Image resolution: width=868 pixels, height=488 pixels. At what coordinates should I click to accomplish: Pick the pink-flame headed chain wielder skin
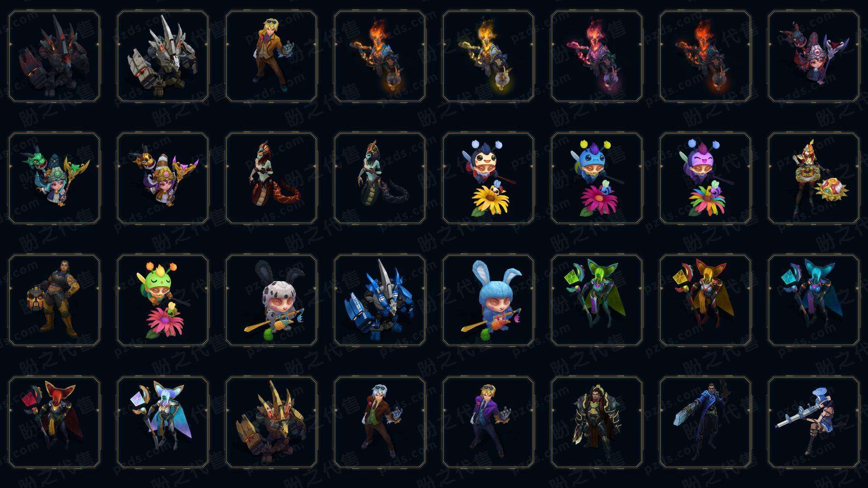(x=597, y=56)
